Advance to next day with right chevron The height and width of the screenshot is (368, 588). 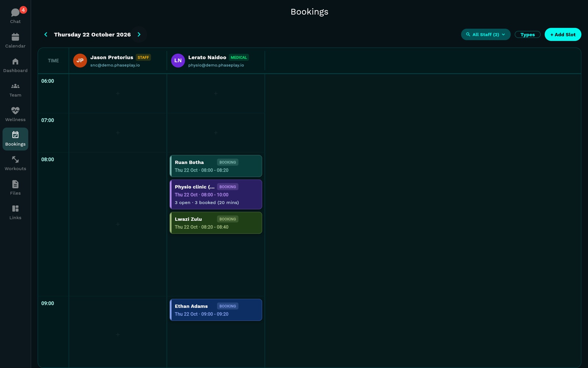point(139,35)
